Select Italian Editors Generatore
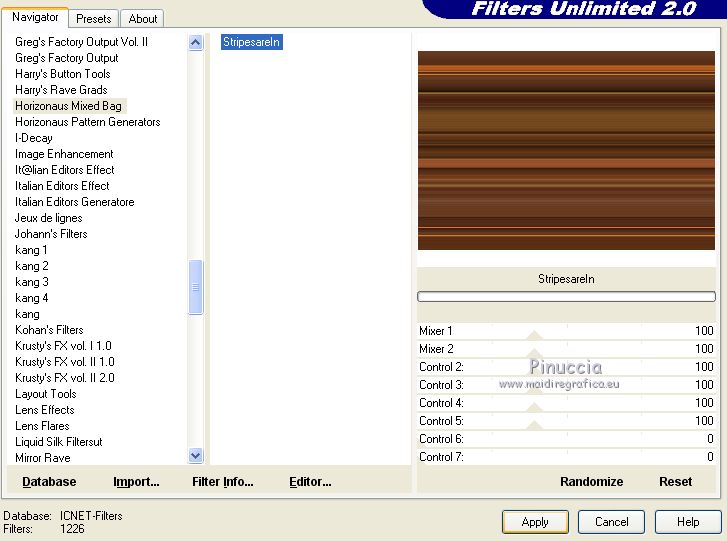This screenshot has width=727, height=541. coord(75,202)
